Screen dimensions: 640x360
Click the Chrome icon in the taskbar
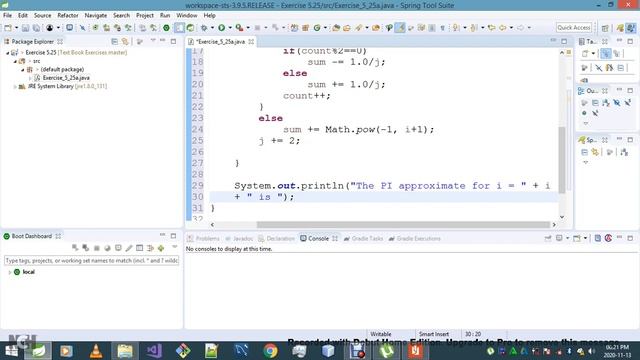[x=270, y=351]
